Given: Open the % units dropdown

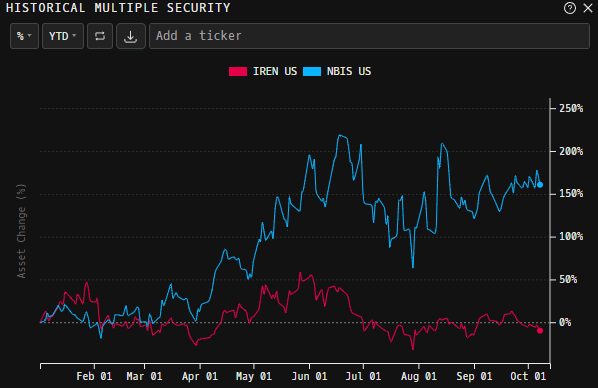Looking at the screenshot, I should coord(24,36).
